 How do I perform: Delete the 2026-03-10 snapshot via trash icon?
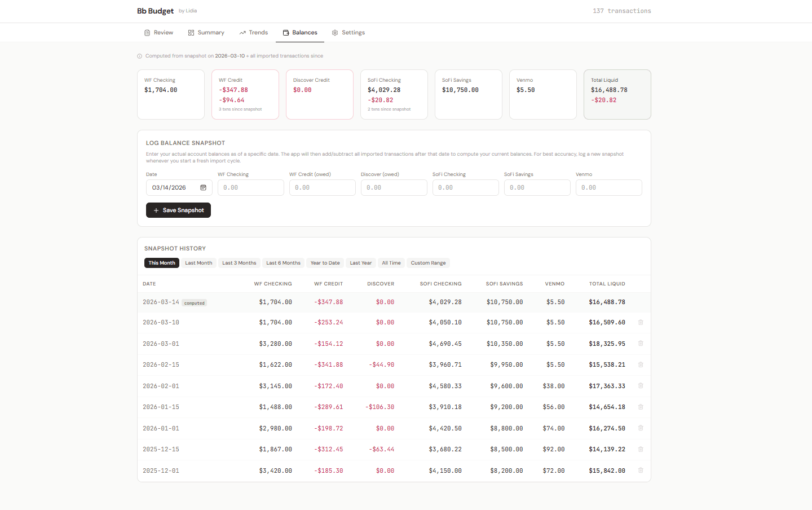640,322
